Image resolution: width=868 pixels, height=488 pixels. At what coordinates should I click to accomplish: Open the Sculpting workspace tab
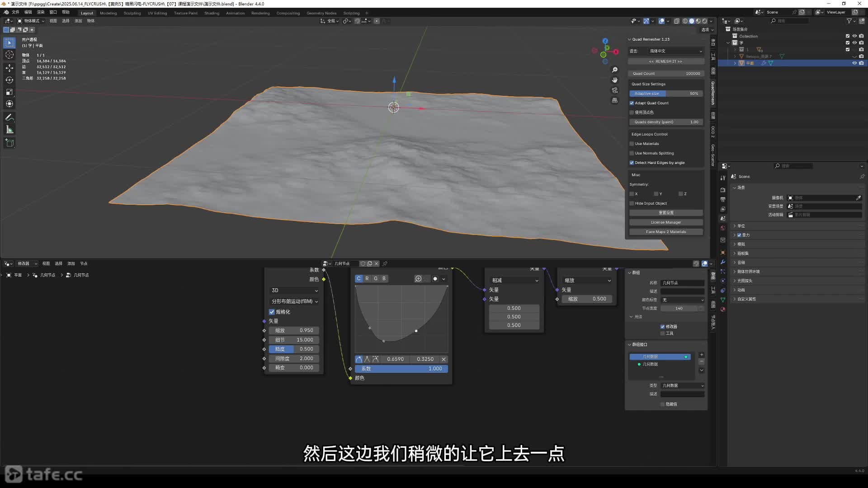click(132, 13)
